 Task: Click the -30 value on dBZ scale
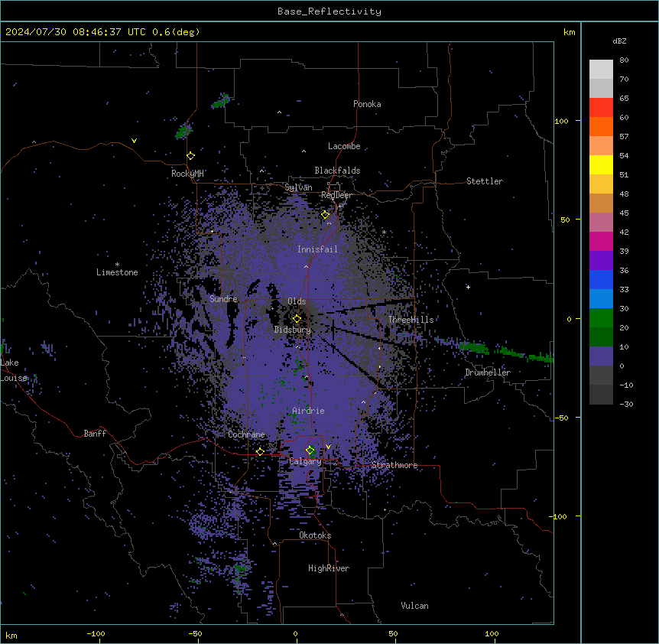click(626, 405)
